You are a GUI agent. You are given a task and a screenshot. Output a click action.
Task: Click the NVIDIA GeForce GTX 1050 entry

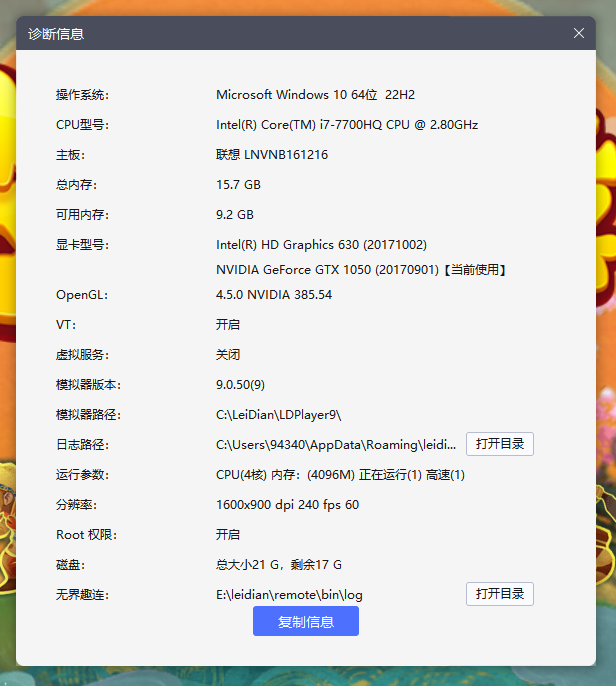point(361,270)
